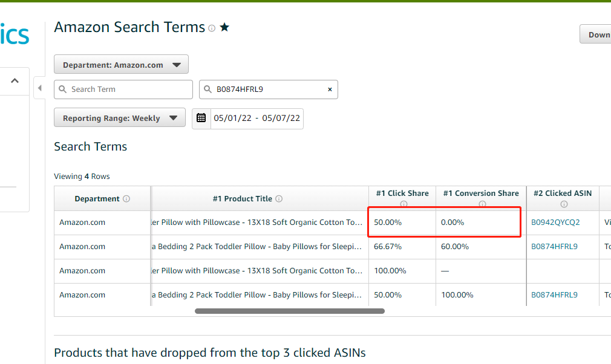This screenshot has height=364, width=611.
Task: Click the left-pointing triangle to collapse the side panel
Action: (39, 88)
